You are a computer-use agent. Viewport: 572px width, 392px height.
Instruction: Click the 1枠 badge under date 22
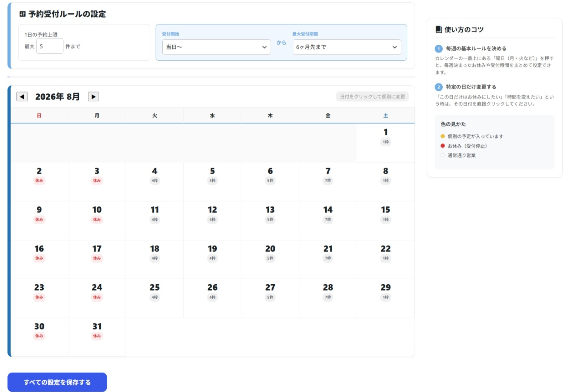pyautogui.click(x=386, y=258)
